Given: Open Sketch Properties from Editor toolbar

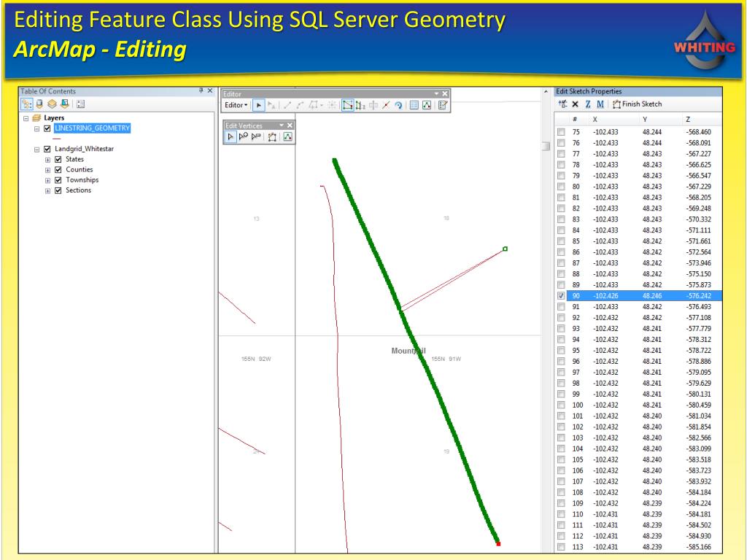Looking at the screenshot, I should [427, 105].
